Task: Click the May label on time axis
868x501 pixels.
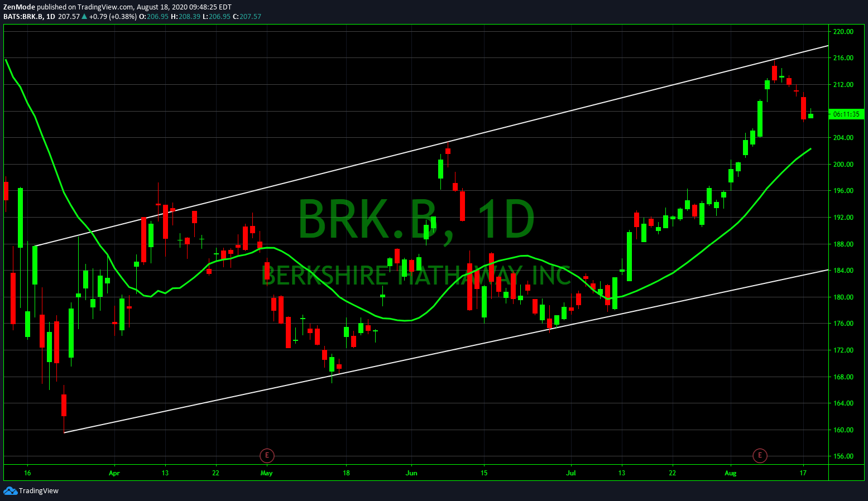Action: pyautogui.click(x=267, y=473)
